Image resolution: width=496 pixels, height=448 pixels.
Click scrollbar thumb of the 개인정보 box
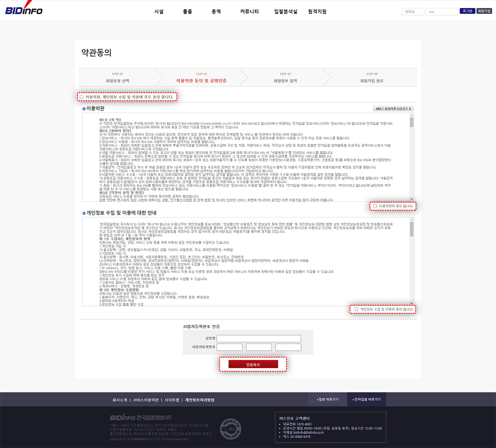[x=412, y=229]
